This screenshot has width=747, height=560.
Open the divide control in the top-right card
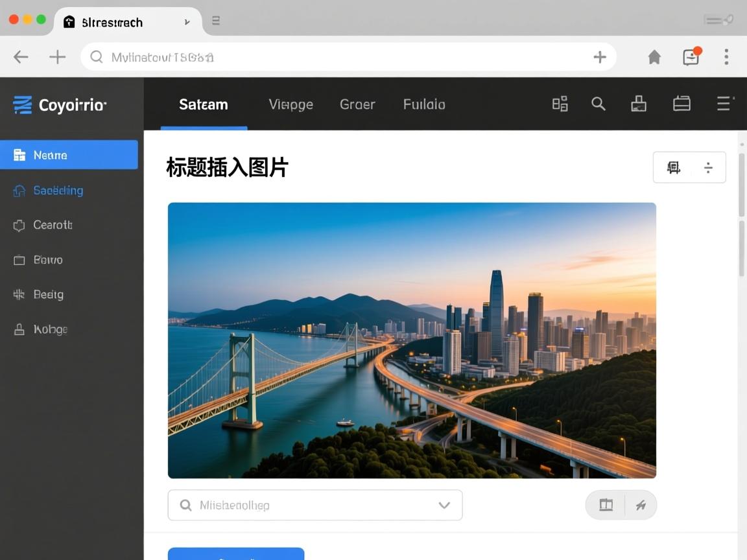pyautogui.click(x=708, y=167)
